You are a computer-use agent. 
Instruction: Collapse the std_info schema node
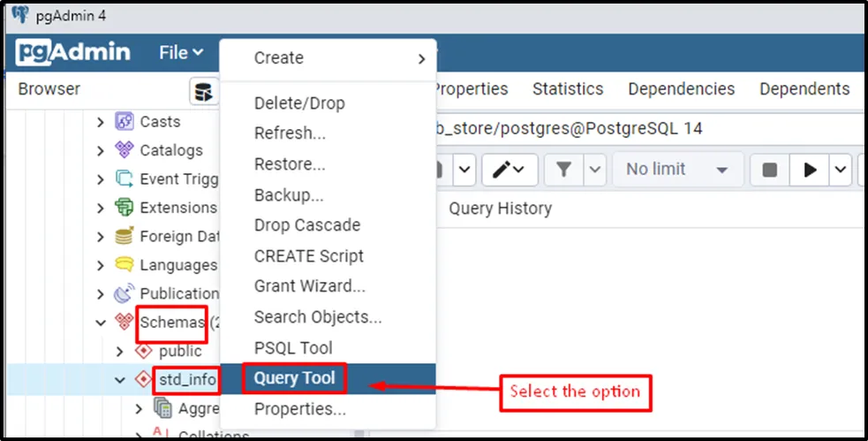tap(121, 380)
